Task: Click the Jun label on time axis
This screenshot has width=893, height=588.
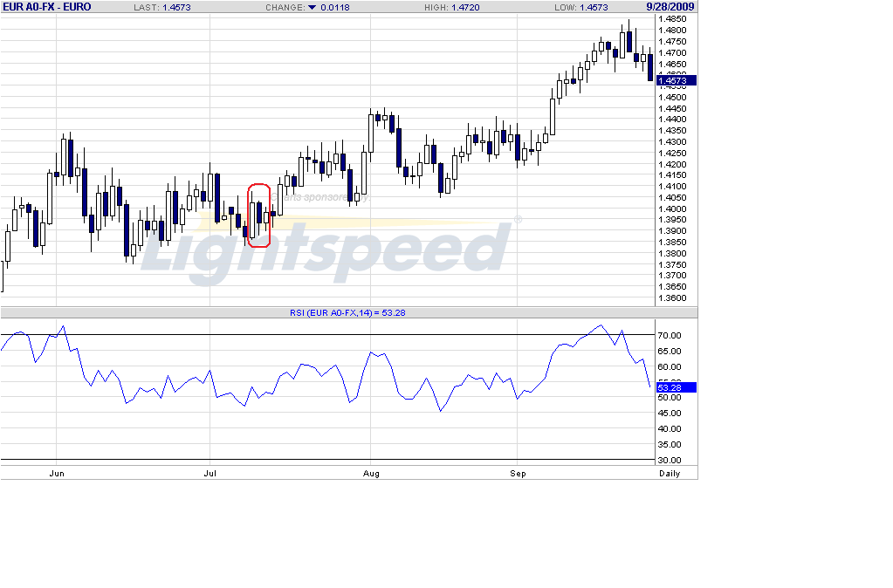Action: coord(57,474)
